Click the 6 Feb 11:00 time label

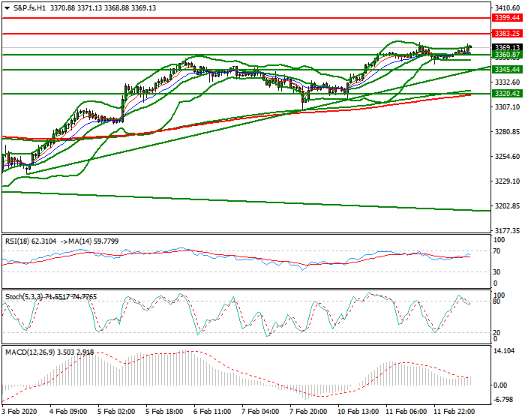(212, 411)
